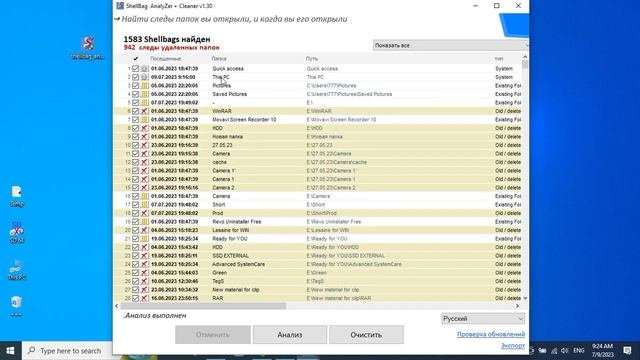The height and width of the screenshot is (360, 640).
Task: Click the Анализ button
Action: [290, 335]
